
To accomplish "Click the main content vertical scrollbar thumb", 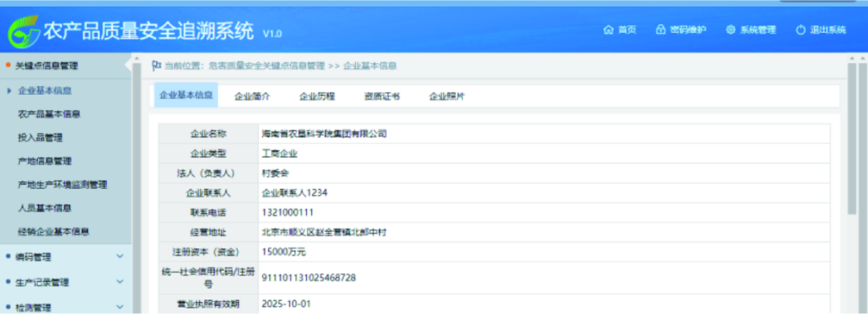I will [853, 138].
